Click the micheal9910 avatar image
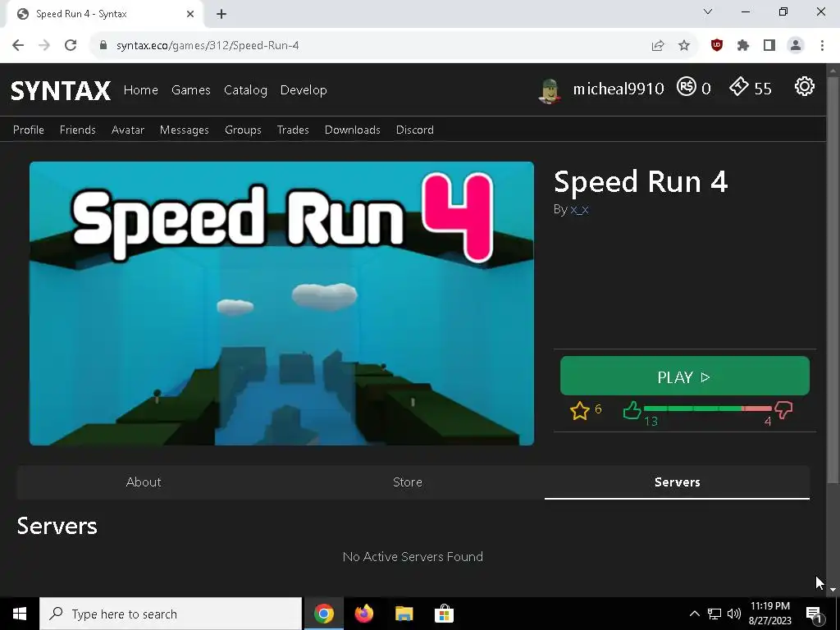This screenshot has height=630, width=840. 550,90
